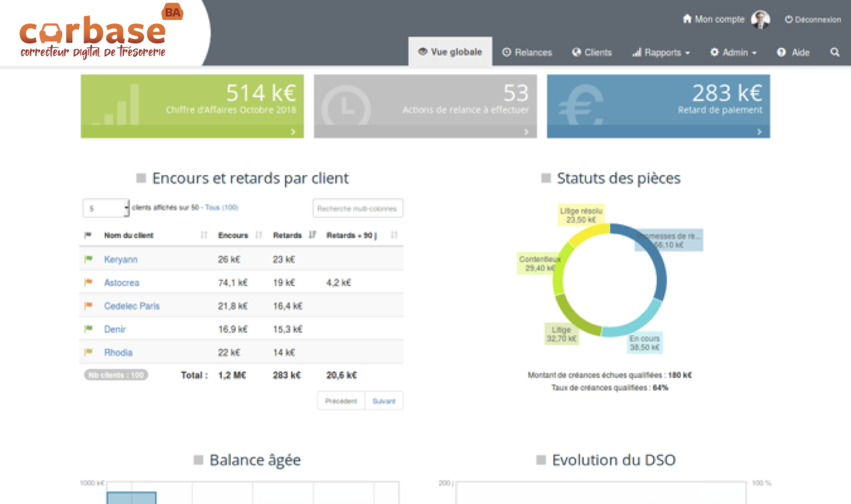
Task: Click the Statuts des pièces heading
Action: pyautogui.click(x=618, y=178)
